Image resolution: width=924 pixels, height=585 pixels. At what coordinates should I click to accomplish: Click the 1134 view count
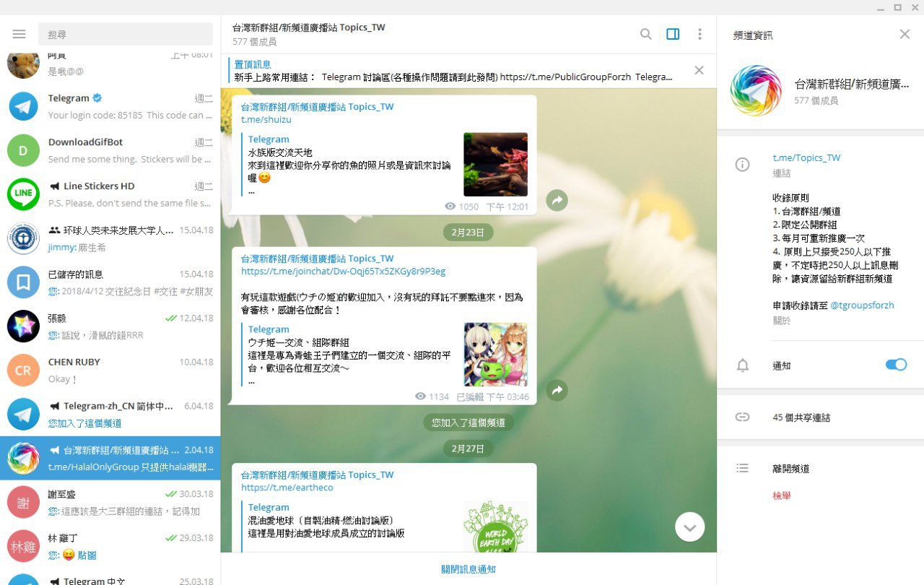[439, 397]
